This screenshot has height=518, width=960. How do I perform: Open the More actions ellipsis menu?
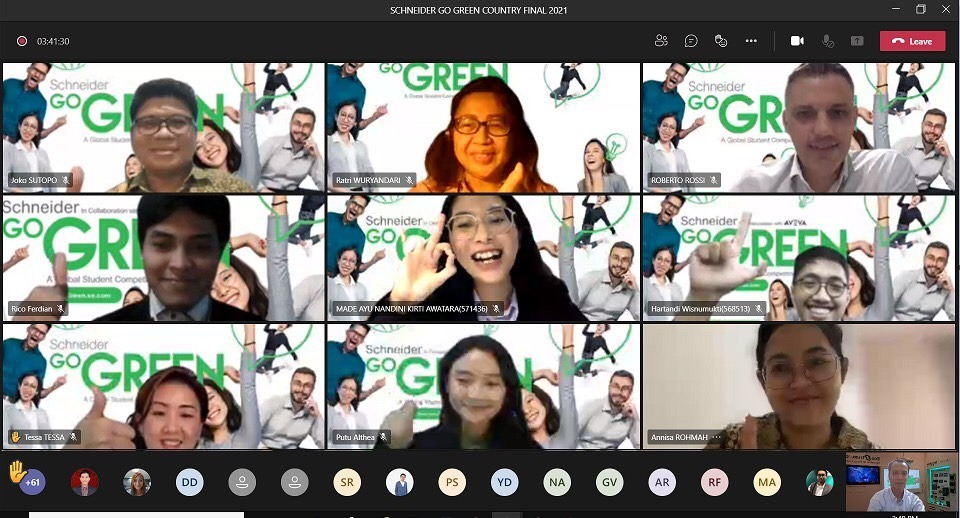coord(751,41)
